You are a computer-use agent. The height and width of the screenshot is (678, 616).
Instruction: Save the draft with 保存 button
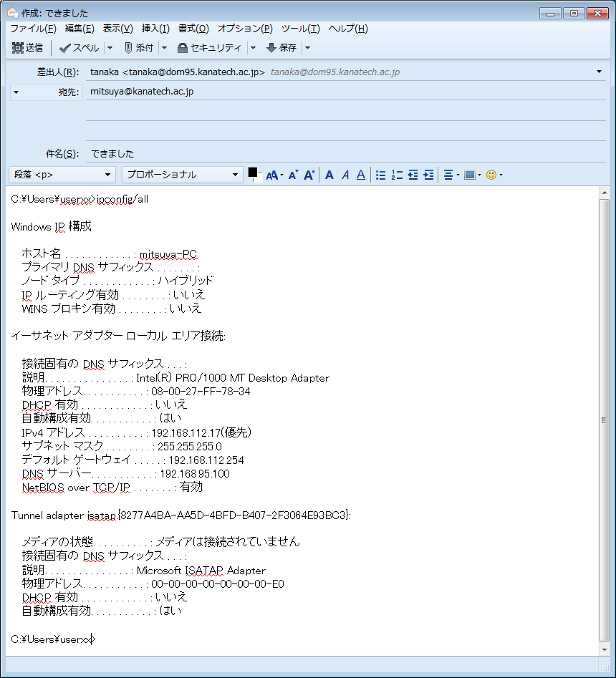pyautogui.click(x=281, y=47)
